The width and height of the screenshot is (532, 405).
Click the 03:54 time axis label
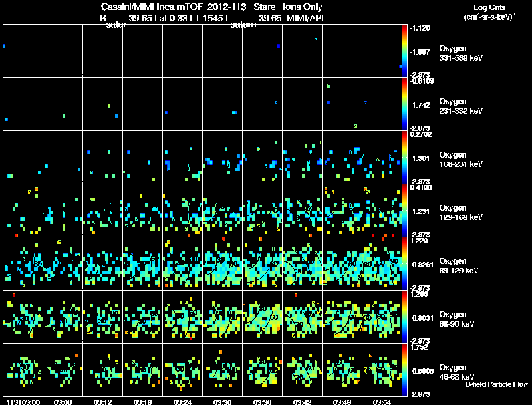(x=382, y=402)
